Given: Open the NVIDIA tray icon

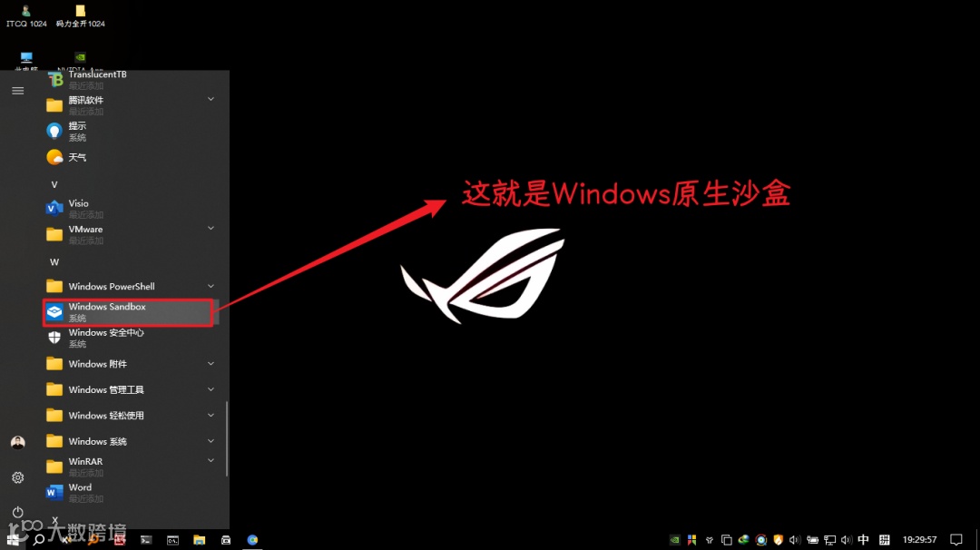Looking at the screenshot, I should [x=674, y=539].
